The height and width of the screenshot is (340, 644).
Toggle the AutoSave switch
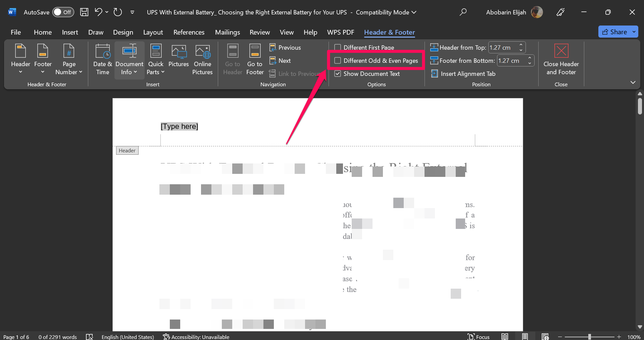click(63, 12)
